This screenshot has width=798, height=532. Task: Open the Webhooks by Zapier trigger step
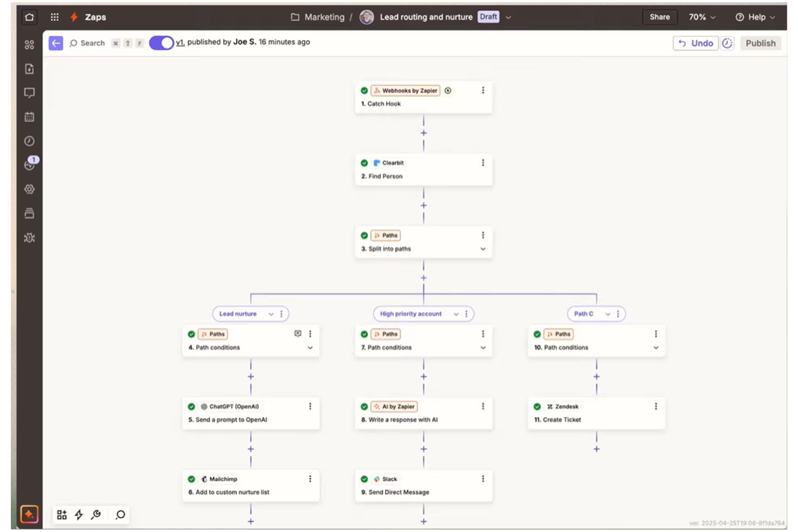click(424, 97)
